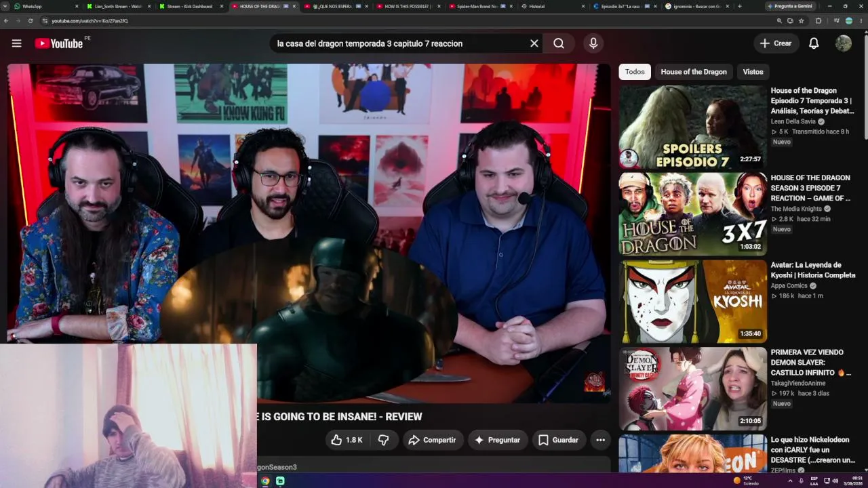
Task: Go to the YouTube home logo
Action: [x=59, y=43]
